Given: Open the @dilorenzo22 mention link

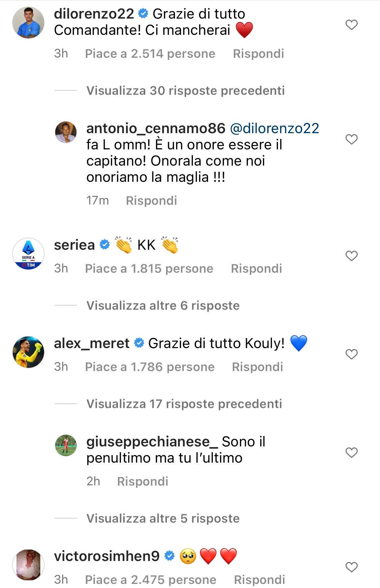Looking at the screenshot, I should 274,128.
